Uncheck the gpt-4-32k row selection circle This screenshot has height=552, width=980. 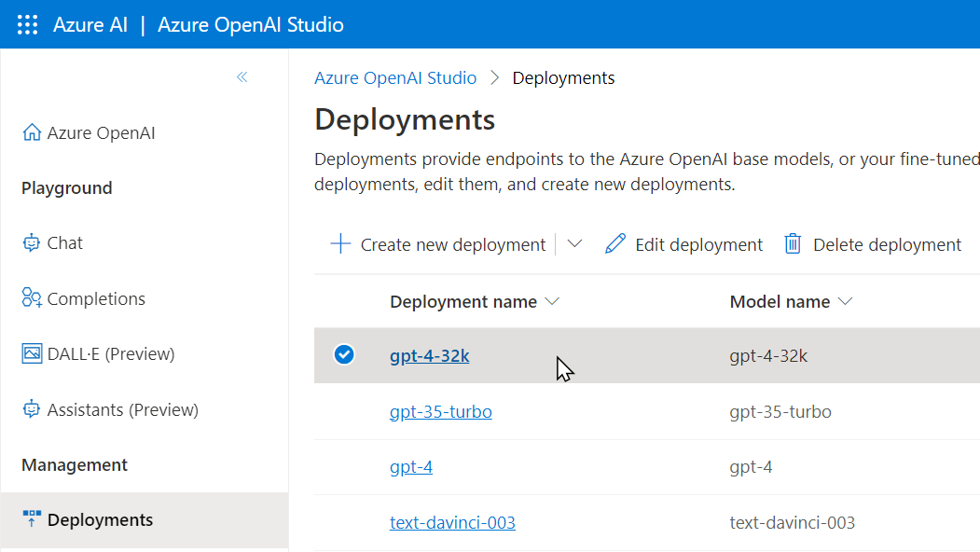pos(344,354)
